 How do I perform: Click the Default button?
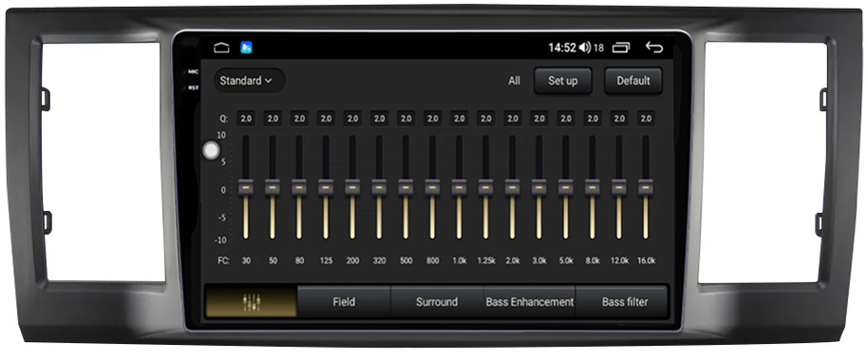[x=632, y=81]
